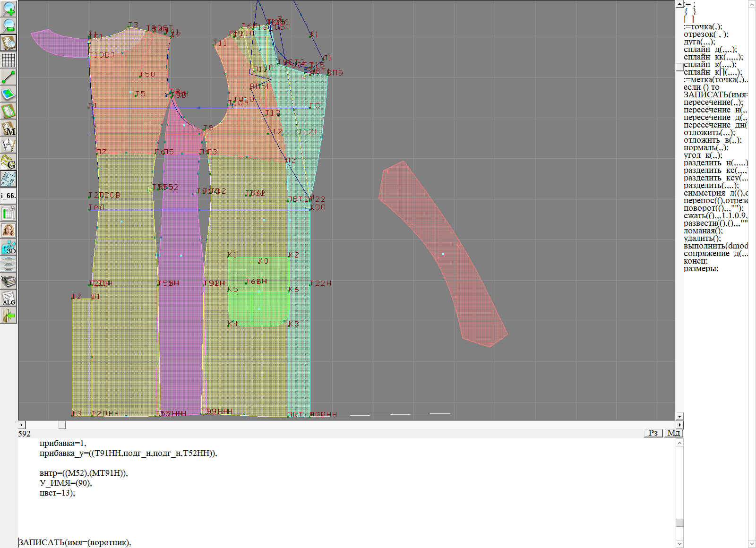
Task: Select the line segment measuring tool
Action: click(9, 77)
